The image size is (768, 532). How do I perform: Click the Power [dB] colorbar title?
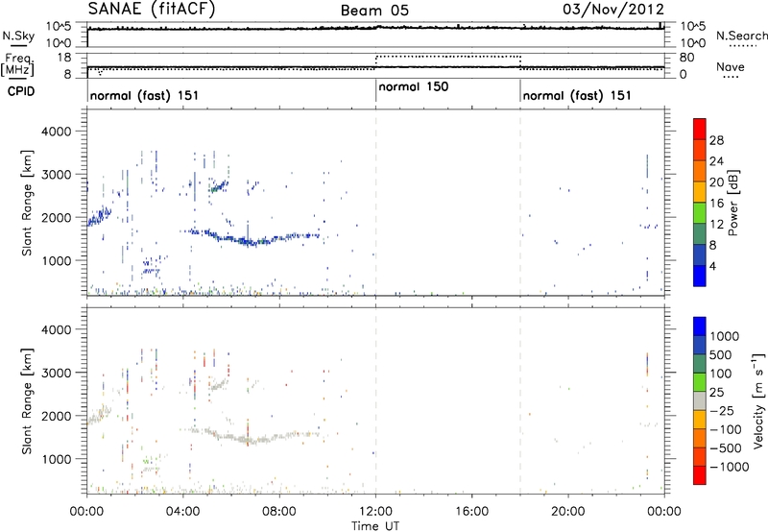tap(733, 204)
